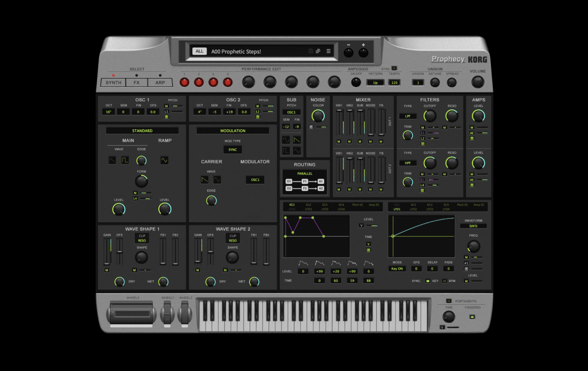Select OSC 1 main sawtooth wave icon
This screenshot has height=371, width=588.
112,160
